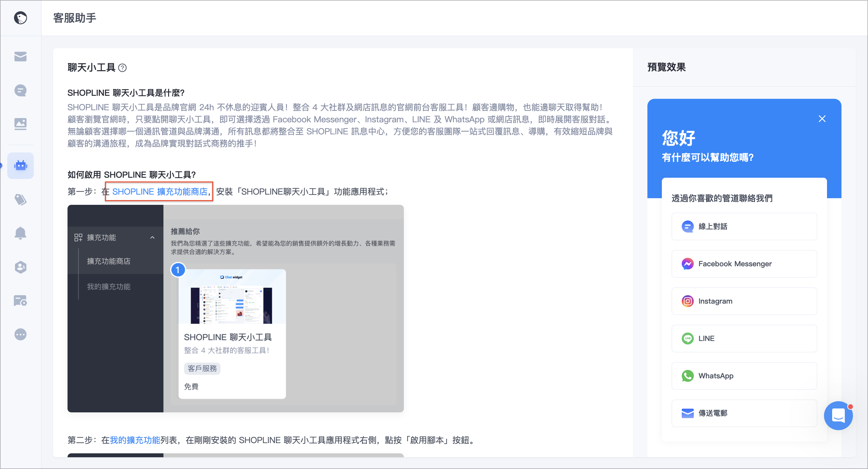The height and width of the screenshot is (469, 868).
Task: Click the 客服助手 page title
Action: tap(75, 18)
